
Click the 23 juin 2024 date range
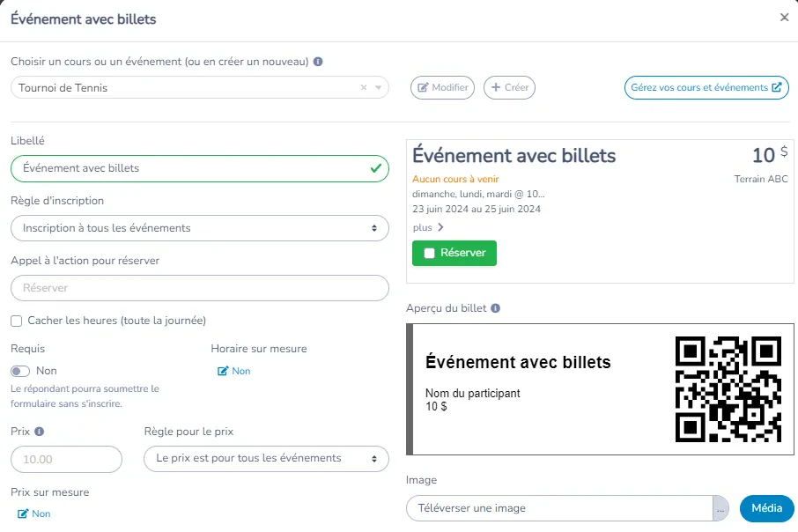tap(477, 210)
